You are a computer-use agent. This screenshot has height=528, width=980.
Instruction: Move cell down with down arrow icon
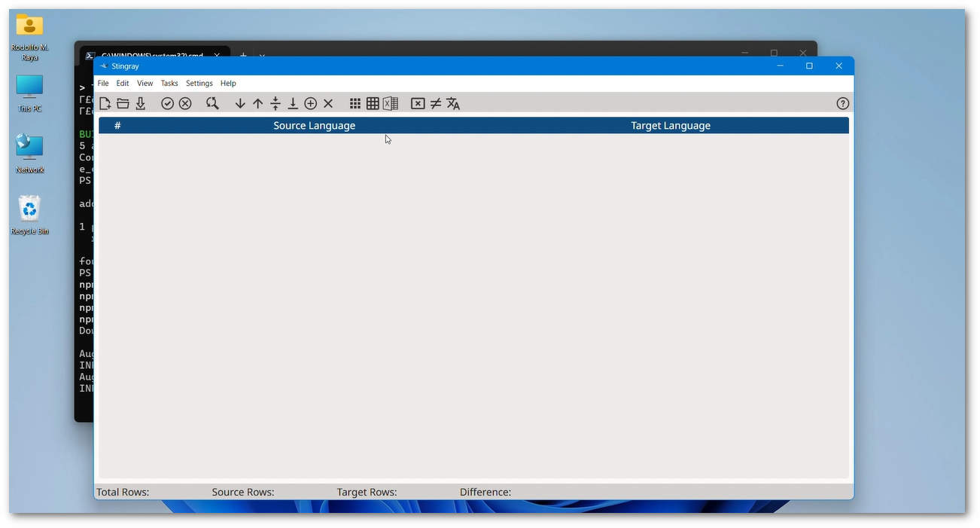click(240, 104)
